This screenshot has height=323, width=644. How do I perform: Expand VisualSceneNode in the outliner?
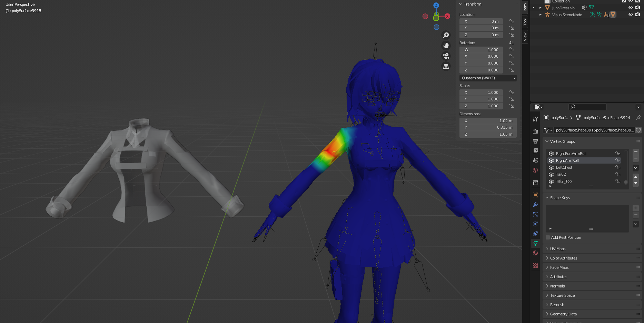(x=540, y=15)
